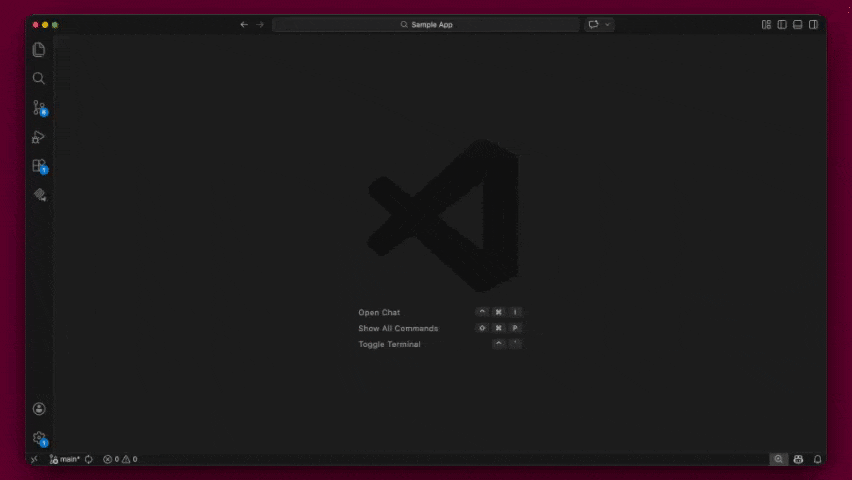Open the Run and Debug view

click(x=38, y=137)
